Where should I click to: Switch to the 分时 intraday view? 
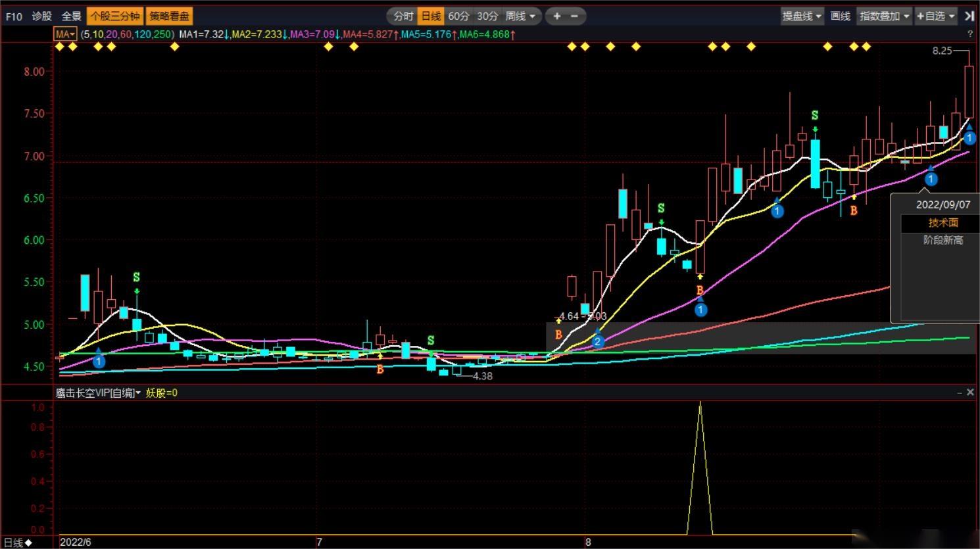tap(404, 16)
